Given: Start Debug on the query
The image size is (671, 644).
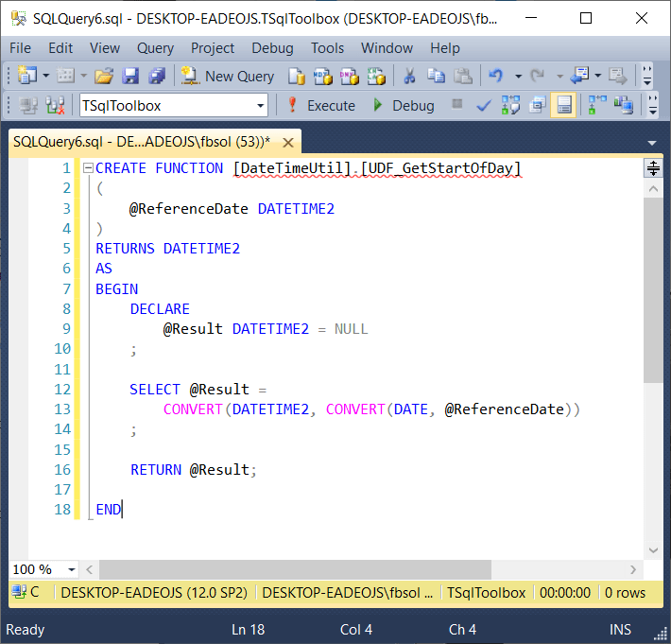Looking at the screenshot, I should 404,105.
